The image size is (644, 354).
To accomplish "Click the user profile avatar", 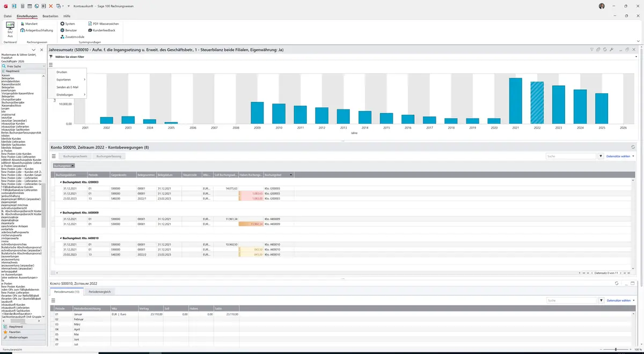I will click(602, 6).
